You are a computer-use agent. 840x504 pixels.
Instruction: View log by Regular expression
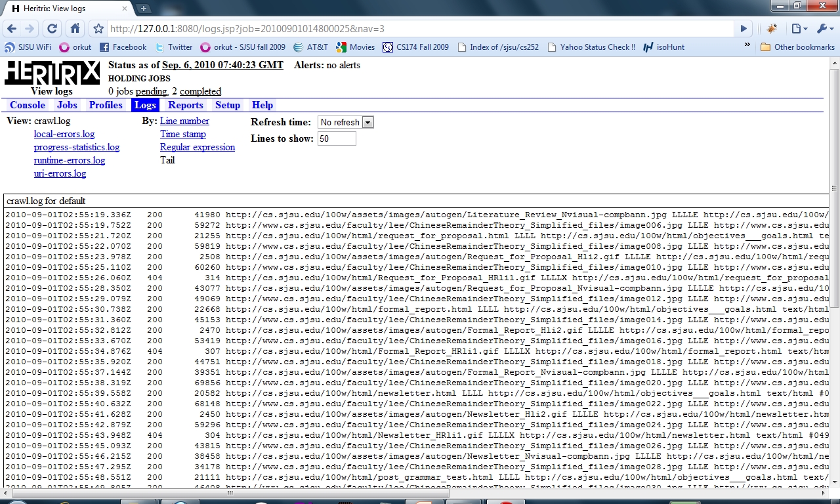click(198, 147)
